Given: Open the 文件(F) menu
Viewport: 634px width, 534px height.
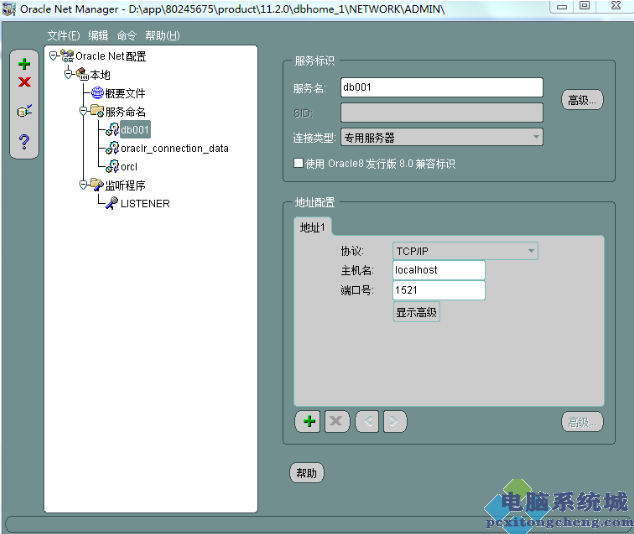Looking at the screenshot, I should pyautogui.click(x=64, y=36).
